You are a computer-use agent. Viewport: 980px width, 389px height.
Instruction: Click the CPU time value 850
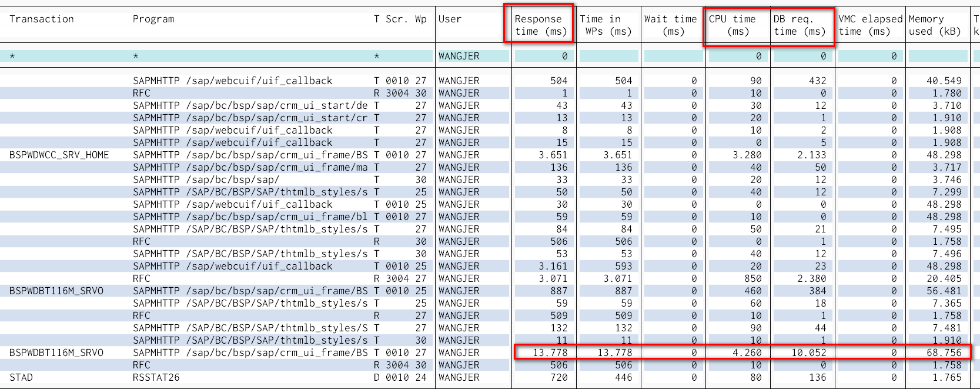tap(753, 278)
